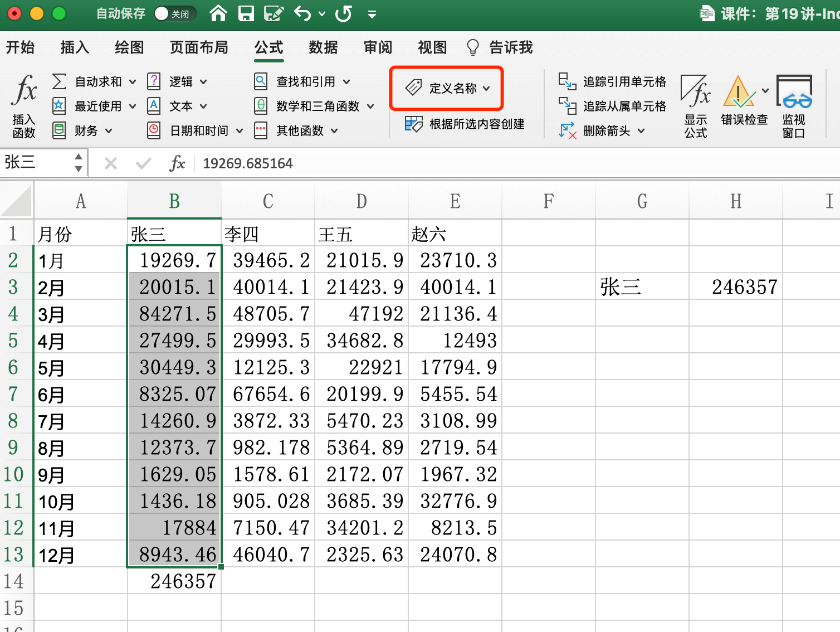Image resolution: width=840 pixels, height=632 pixels.
Task: Click cell H3 containing 246357
Action: click(x=736, y=287)
